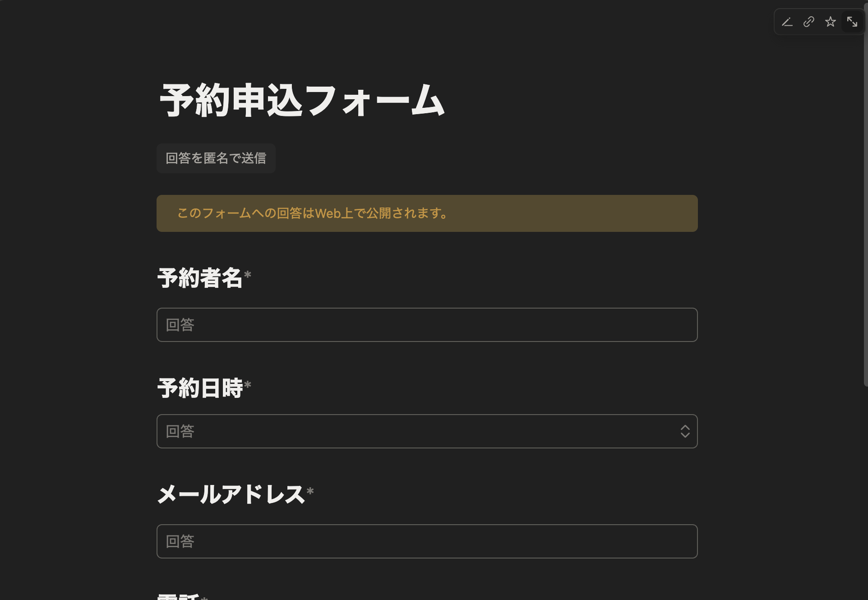This screenshot has width=868, height=600.
Task: Click the star icon in the top toolbar
Action: pos(831,21)
